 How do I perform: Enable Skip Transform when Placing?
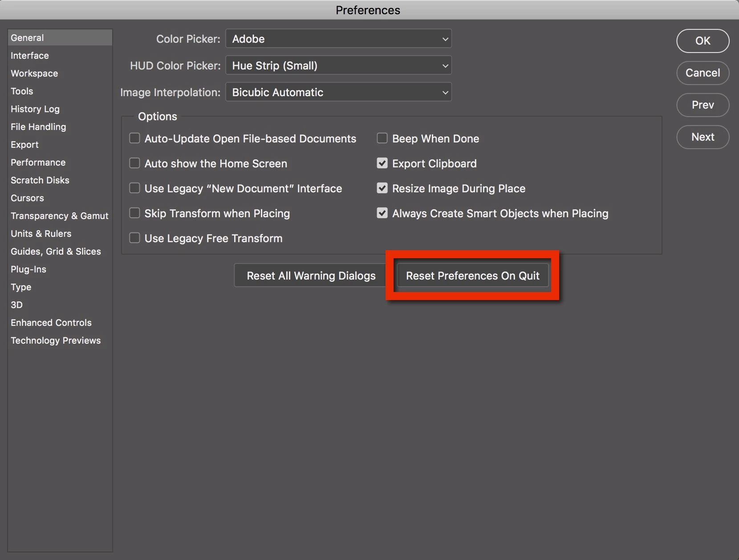pos(134,213)
